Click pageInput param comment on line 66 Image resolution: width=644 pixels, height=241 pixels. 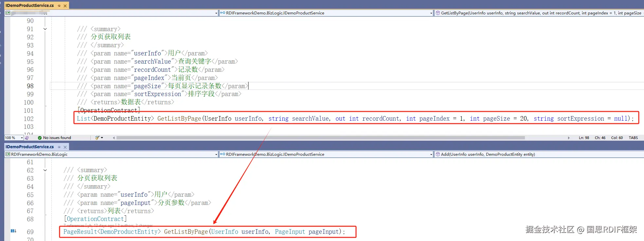point(137,203)
